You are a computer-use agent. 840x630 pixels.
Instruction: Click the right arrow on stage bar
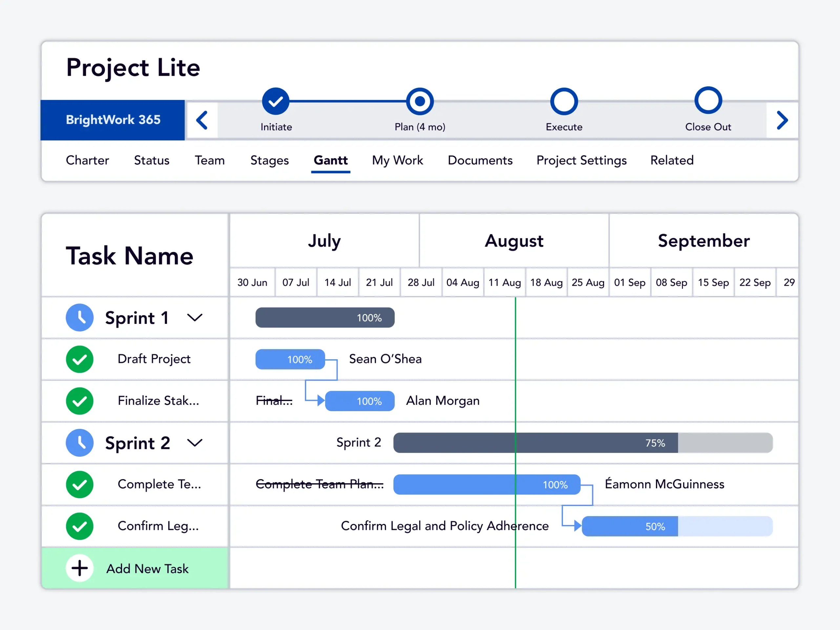point(782,120)
